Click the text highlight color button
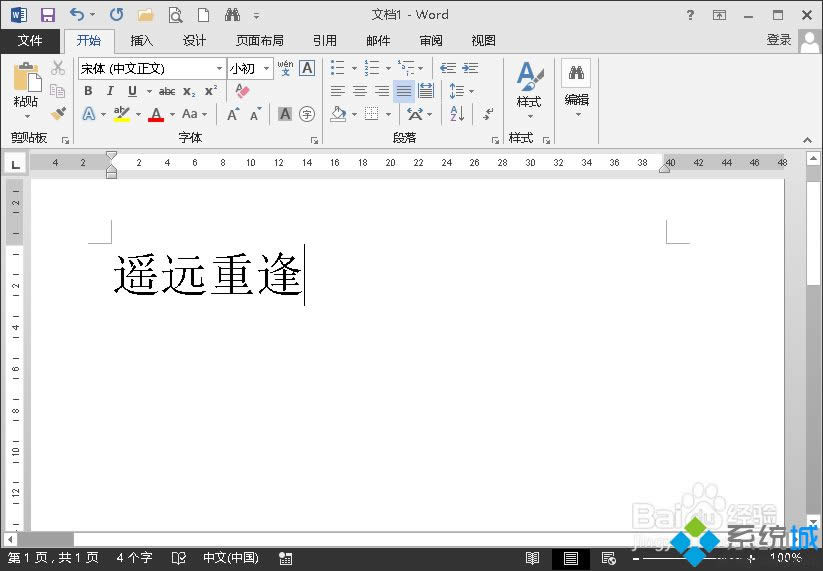Viewport: 823px width, 571px height. coord(122,114)
